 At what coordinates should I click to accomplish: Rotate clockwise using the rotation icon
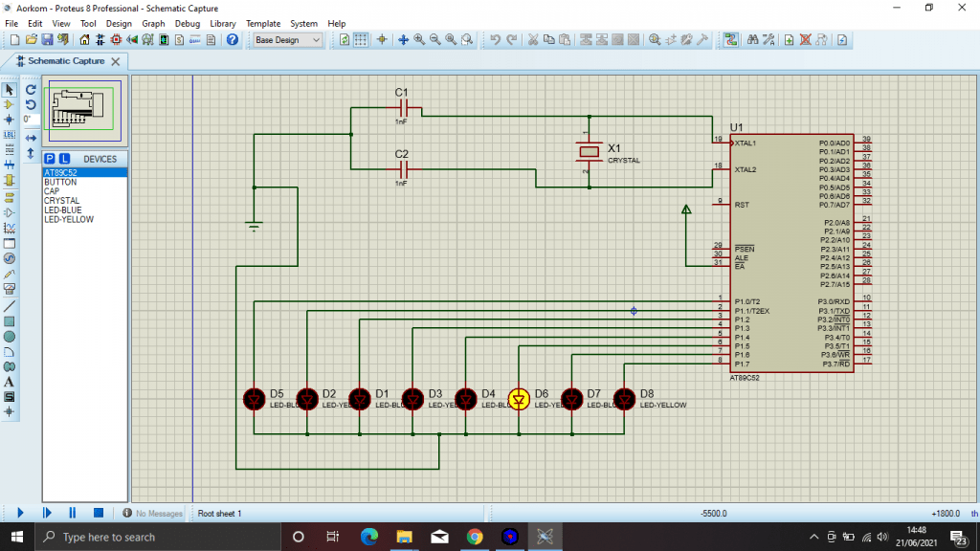[31, 89]
